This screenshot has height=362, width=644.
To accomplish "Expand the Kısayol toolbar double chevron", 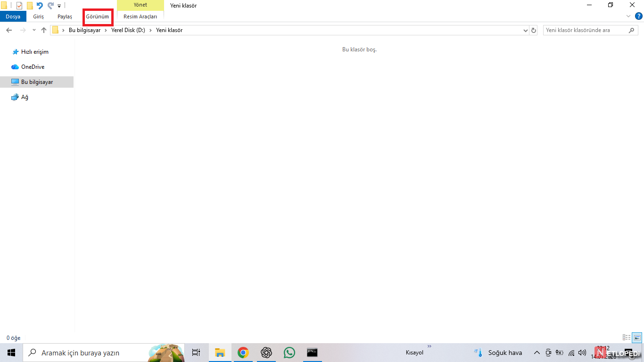I will pyautogui.click(x=429, y=346).
